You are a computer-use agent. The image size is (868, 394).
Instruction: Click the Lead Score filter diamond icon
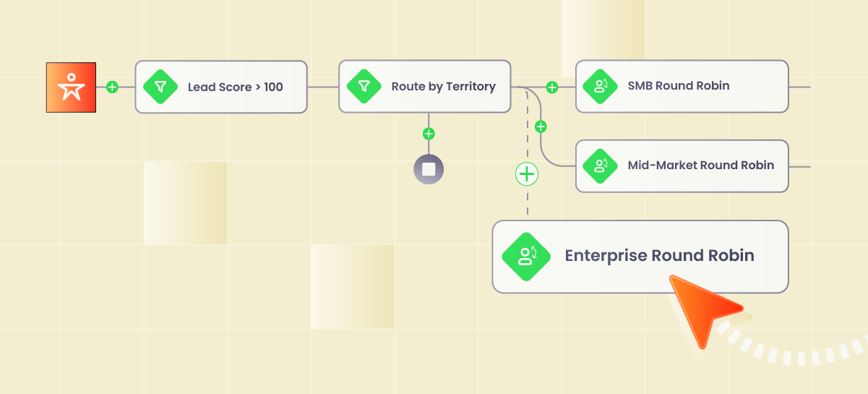point(161,87)
